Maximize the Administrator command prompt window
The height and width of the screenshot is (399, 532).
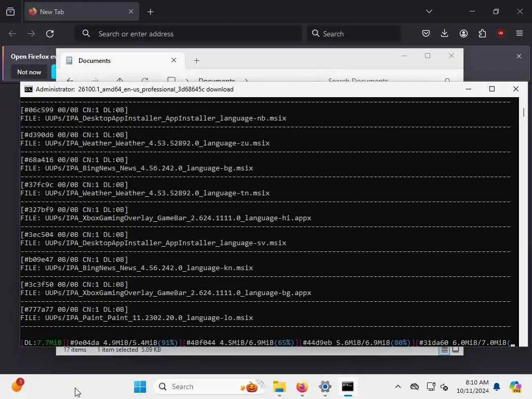[492, 89]
